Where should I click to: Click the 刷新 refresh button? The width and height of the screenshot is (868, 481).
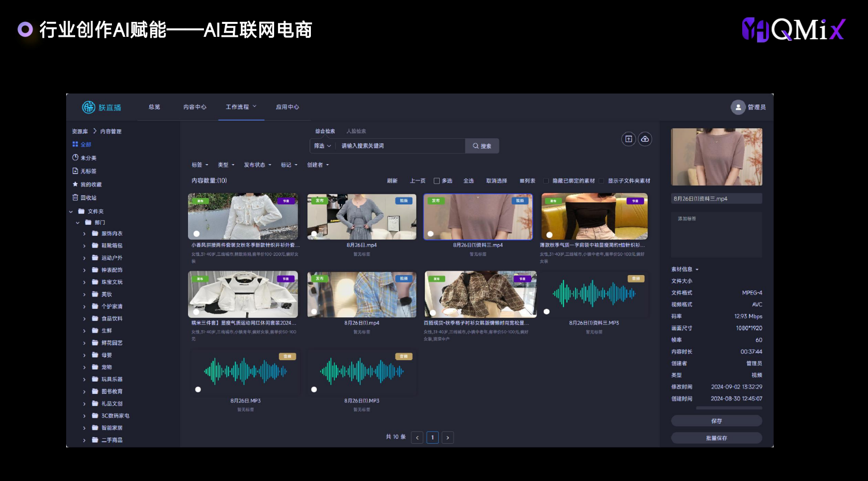tap(392, 181)
